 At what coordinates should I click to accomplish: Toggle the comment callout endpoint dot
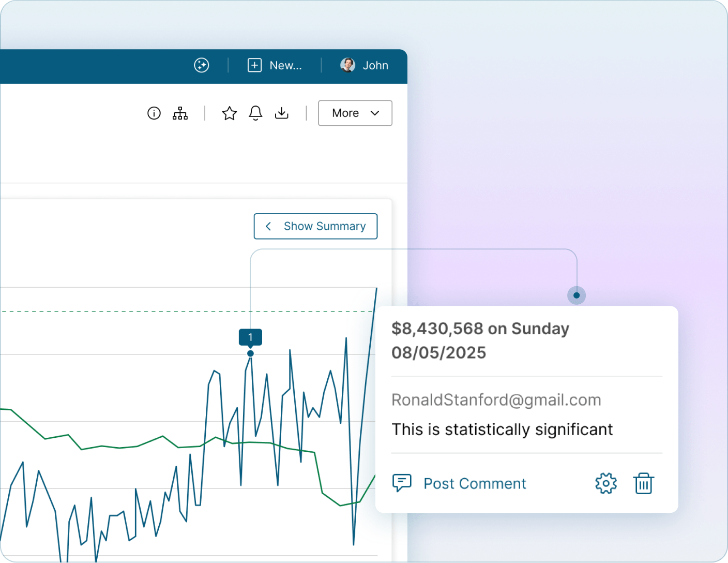point(577,295)
